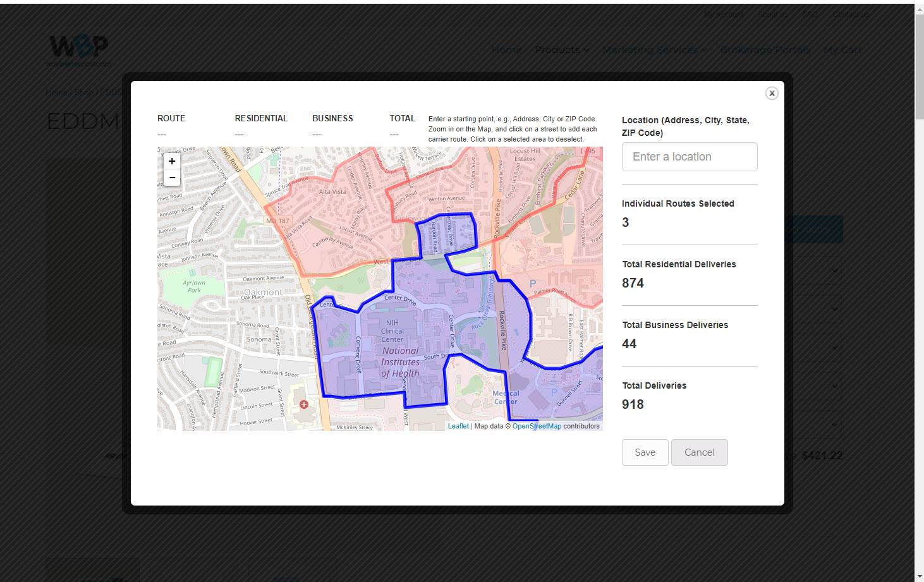Close the route selection dialog
Image resolution: width=924 pixels, height=582 pixels.
pyautogui.click(x=771, y=94)
